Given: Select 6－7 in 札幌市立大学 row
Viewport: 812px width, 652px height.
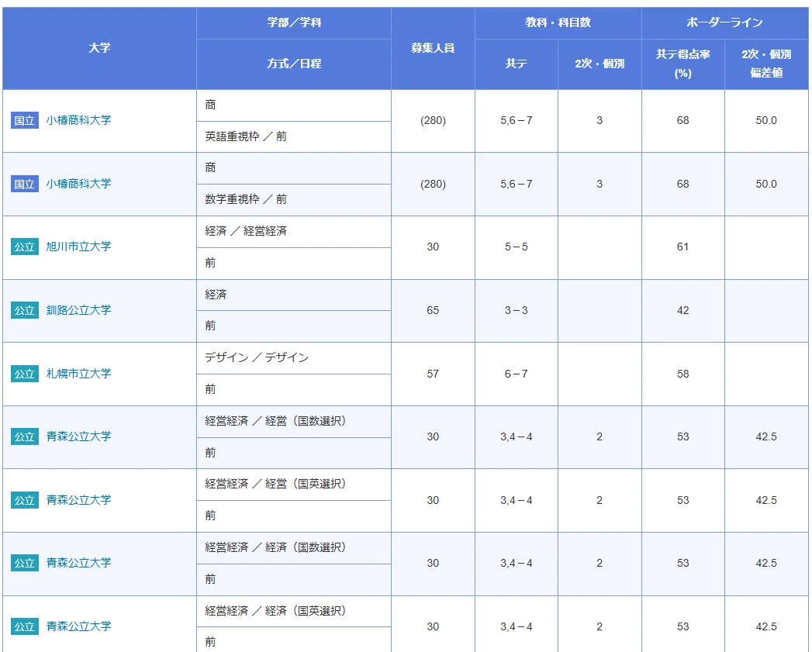Looking at the screenshot, I should (517, 374).
